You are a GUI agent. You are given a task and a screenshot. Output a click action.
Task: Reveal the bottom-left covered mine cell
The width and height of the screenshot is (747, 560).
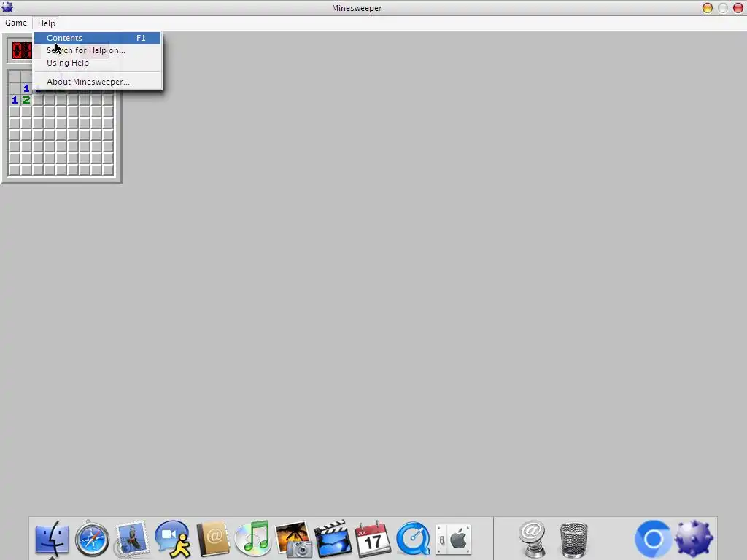[15, 169]
